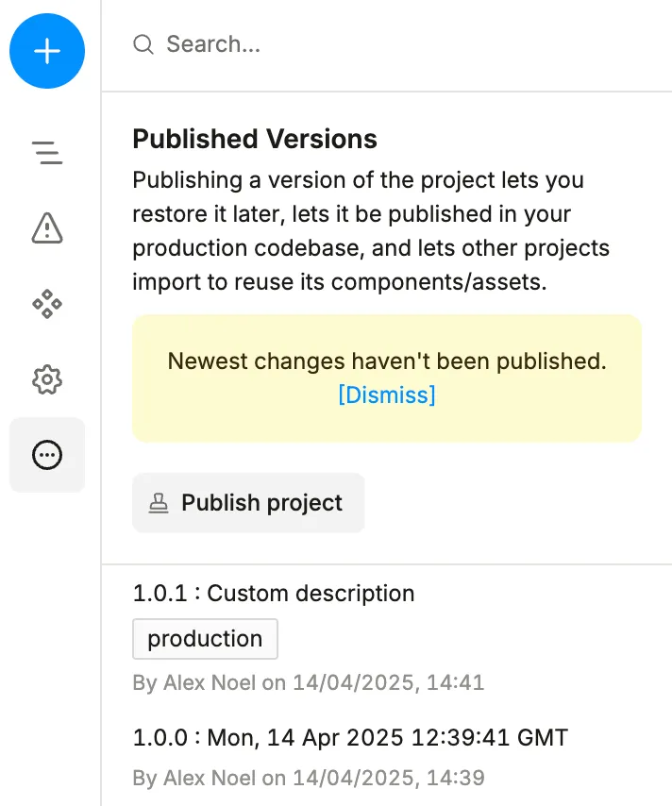Click the Publish project button
The width and height of the screenshot is (672, 806).
(x=248, y=503)
